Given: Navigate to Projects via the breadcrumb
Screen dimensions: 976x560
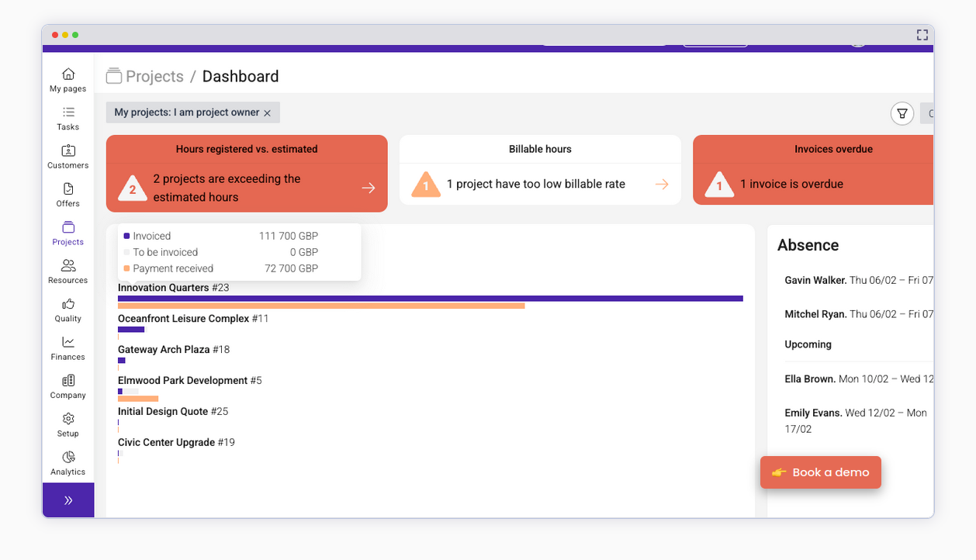Looking at the screenshot, I should click(x=154, y=76).
